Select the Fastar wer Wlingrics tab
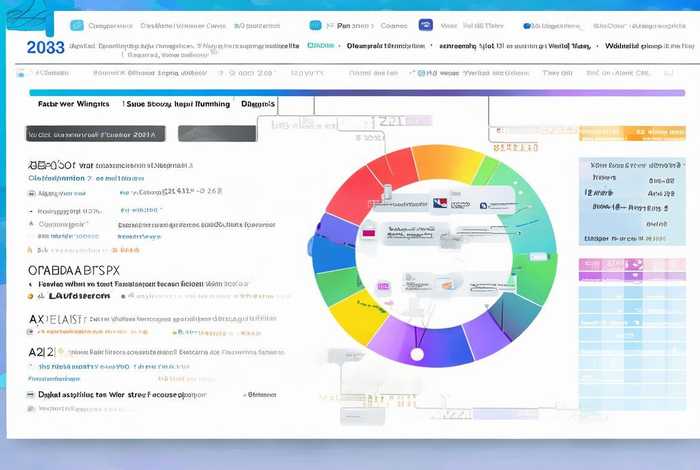 72,104
